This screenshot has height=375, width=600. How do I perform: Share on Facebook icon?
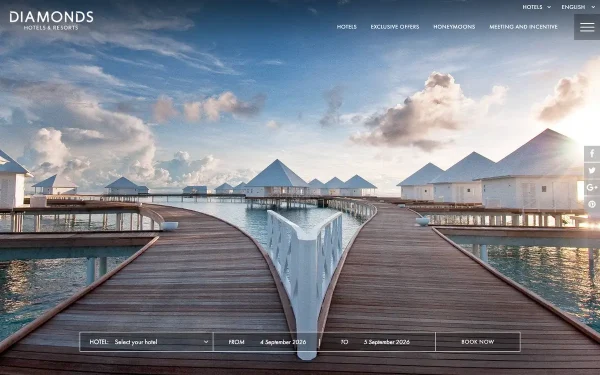pos(592,154)
